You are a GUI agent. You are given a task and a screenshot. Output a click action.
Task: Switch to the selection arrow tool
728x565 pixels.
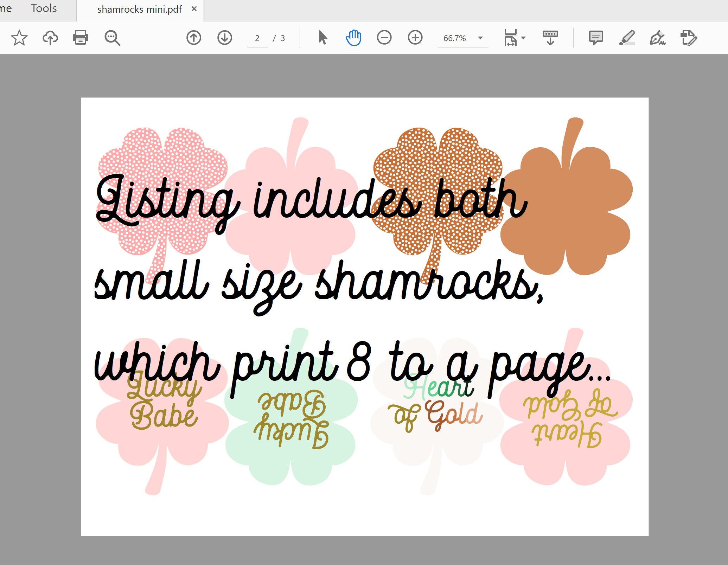[x=322, y=38]
